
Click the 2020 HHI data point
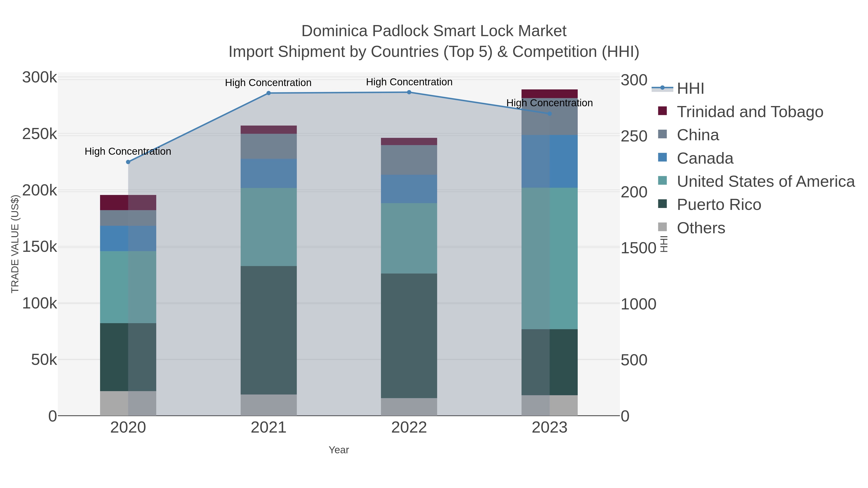[128, 162]
